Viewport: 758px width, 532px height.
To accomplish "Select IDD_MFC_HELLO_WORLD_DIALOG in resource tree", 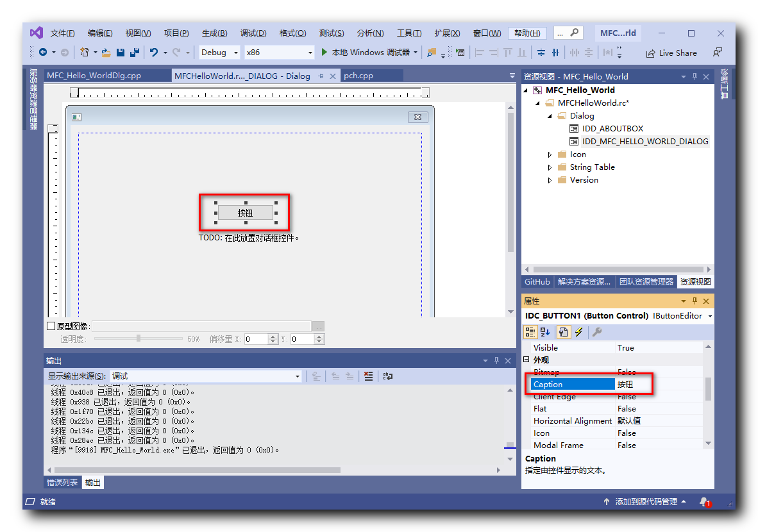I will (645, 142).
